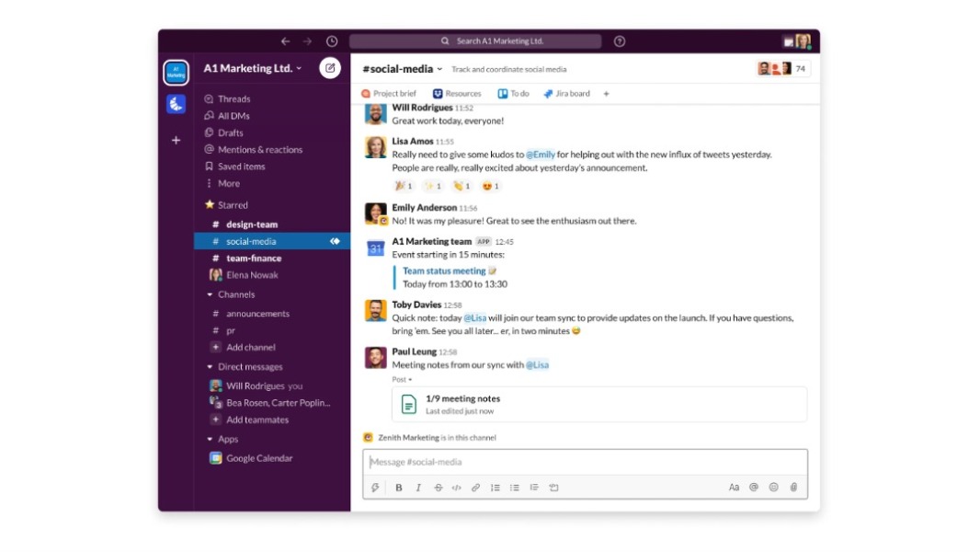Insert a link using the link icon
Image resolution: width=980 pixels, height=552 pixels.
[x=475, y=488]
